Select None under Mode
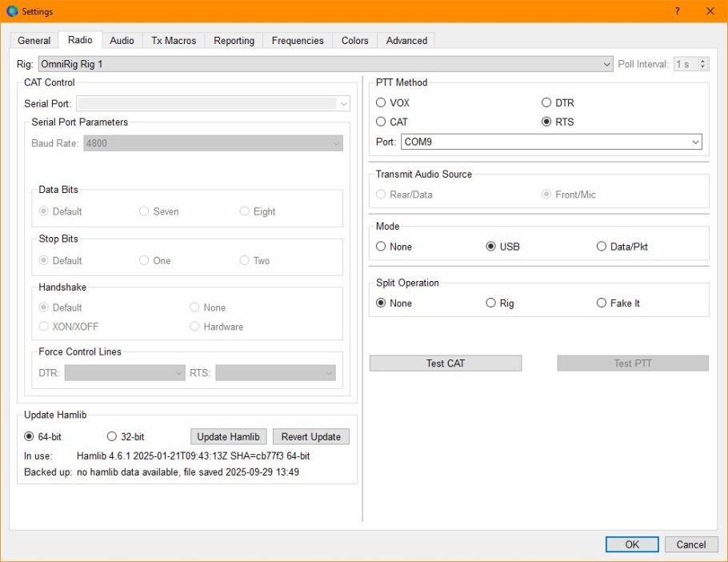This screenshot has width=728, height=562. pyautogui.click(x=382, y=247)
